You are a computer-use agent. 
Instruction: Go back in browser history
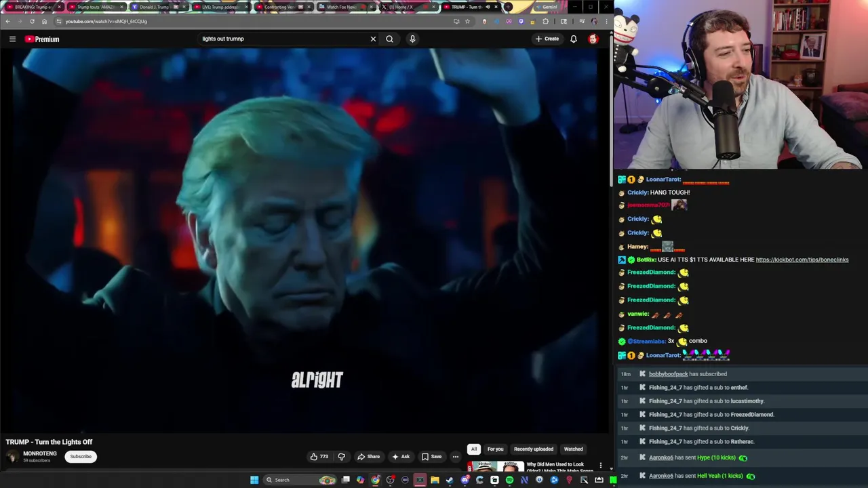coord(7,21)
